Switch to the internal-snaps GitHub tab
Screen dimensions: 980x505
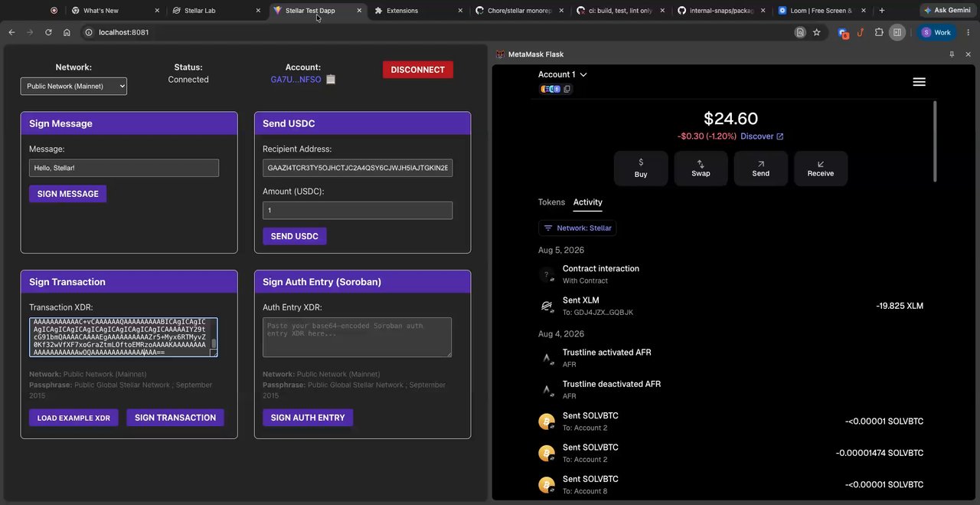coord(721,11)
